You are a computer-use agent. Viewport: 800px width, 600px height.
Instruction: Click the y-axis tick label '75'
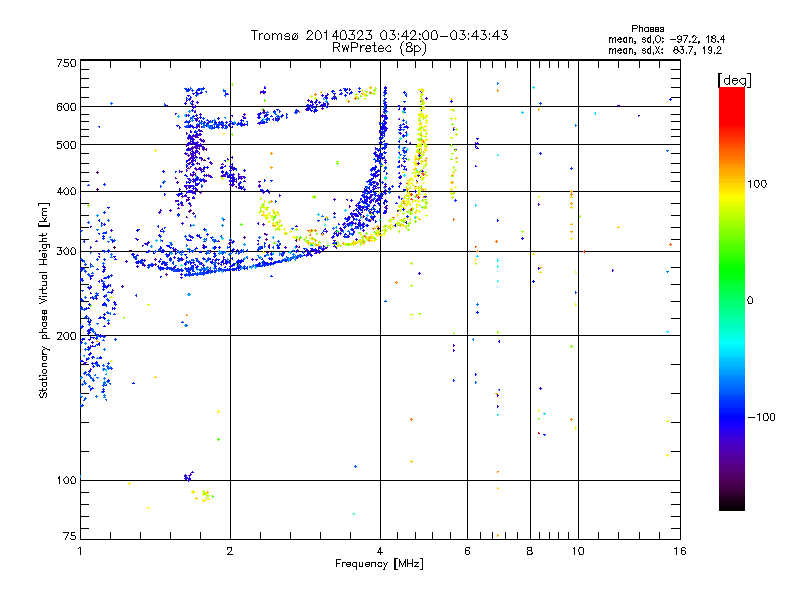click(70, 536)
